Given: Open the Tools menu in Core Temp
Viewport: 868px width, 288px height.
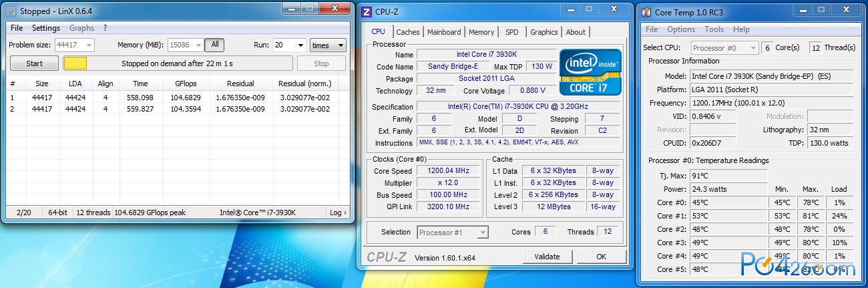Looking at the screenshot, I should 714,29.
